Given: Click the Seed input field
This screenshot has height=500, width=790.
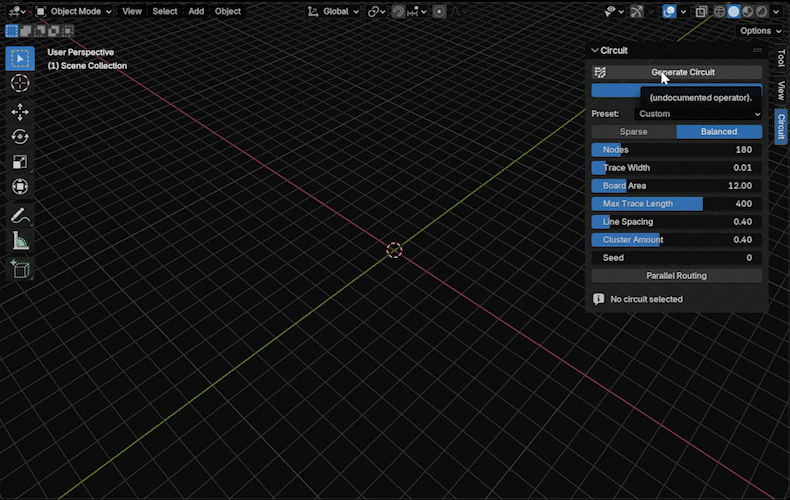Looking at the screenshot, I should [x=676, y=258].
